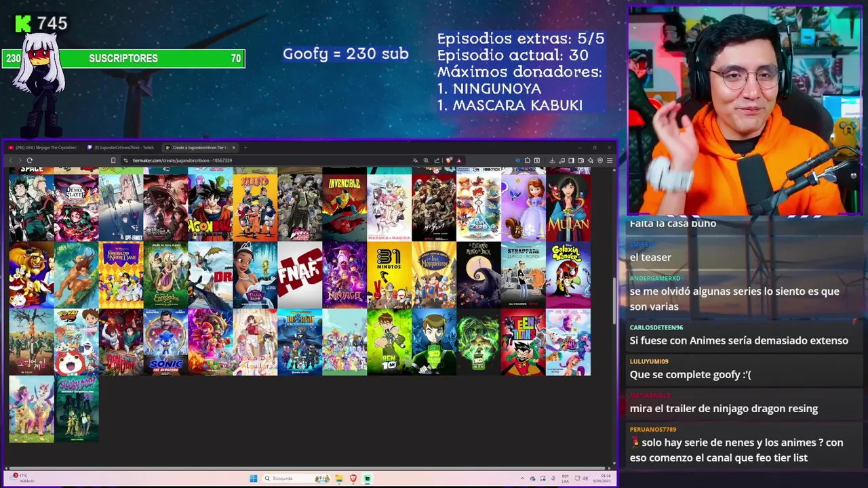This screenshot has height=488, width=868.
Task: Click chat username CARLOSDETEEN96
Action: pos(656,327)
